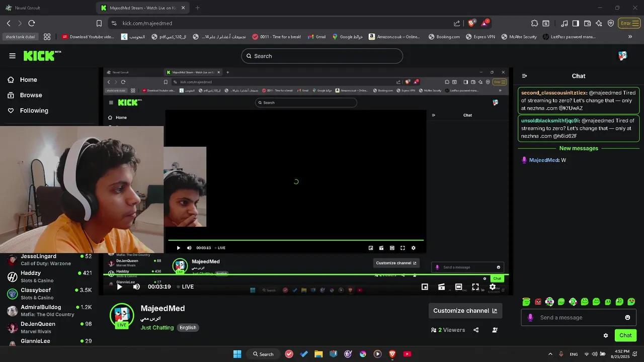Click the English language tag
This screenshot has height=362, width=644.
188,327
